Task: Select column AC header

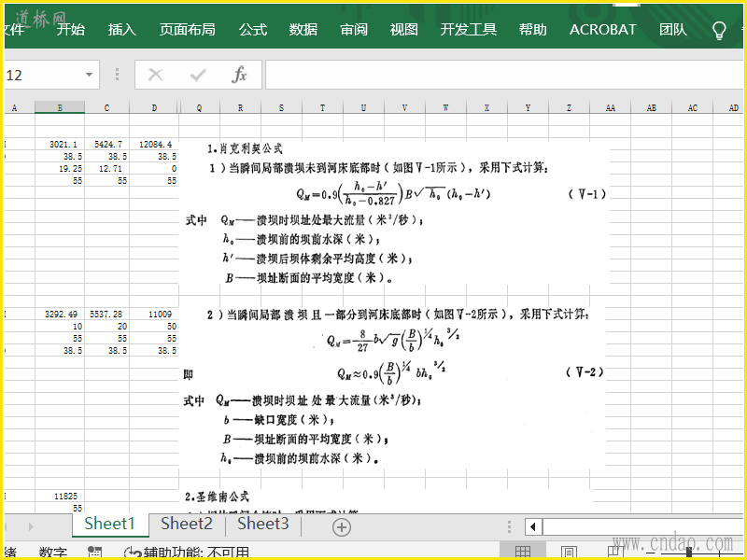Action: tap(693, 107)
